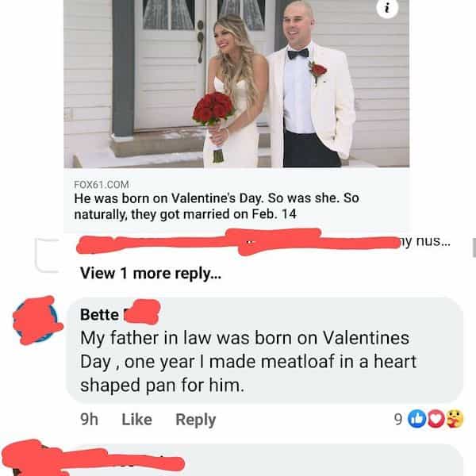Click the info icon on article image
This screenshot has height=476, width=476.
pos(386,9)
